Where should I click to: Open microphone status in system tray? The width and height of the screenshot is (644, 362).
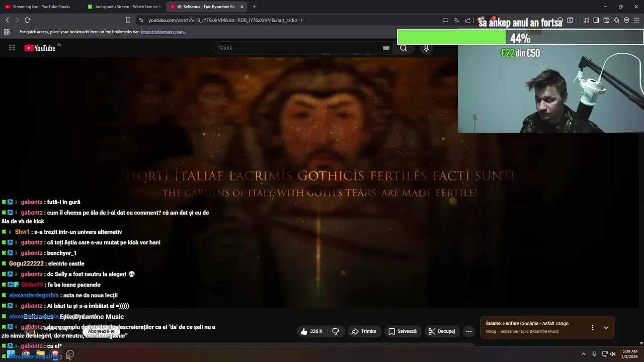[594, 354]
